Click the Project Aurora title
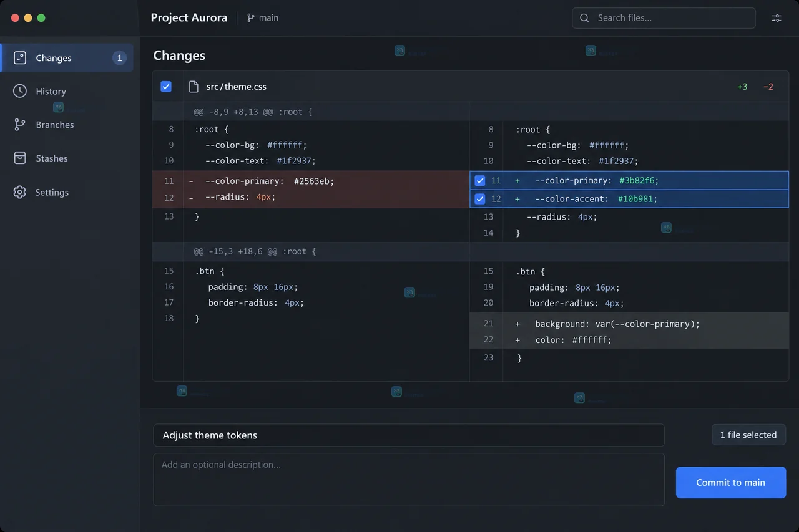 (x=189, y=17)
